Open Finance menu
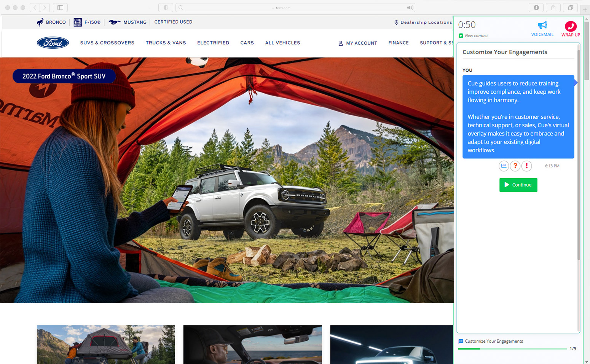Screen dimensions: 590x364 (399, 43)
